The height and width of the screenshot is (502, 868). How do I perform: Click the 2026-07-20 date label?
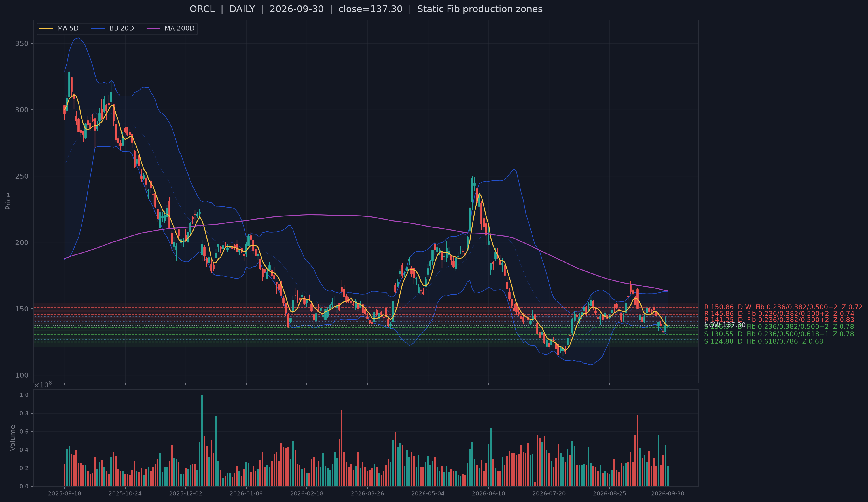[549, 493]
